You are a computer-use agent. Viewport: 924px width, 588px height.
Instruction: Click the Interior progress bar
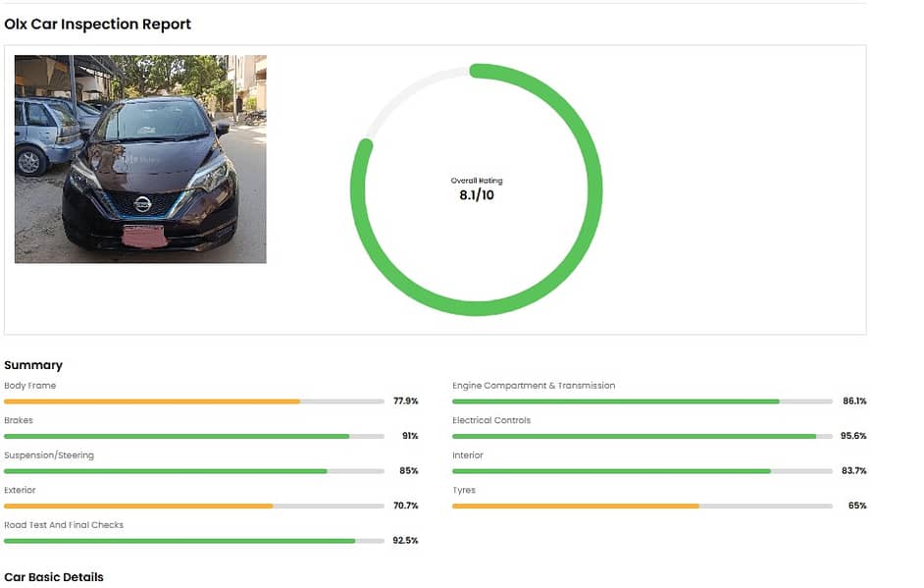[642, 471]
